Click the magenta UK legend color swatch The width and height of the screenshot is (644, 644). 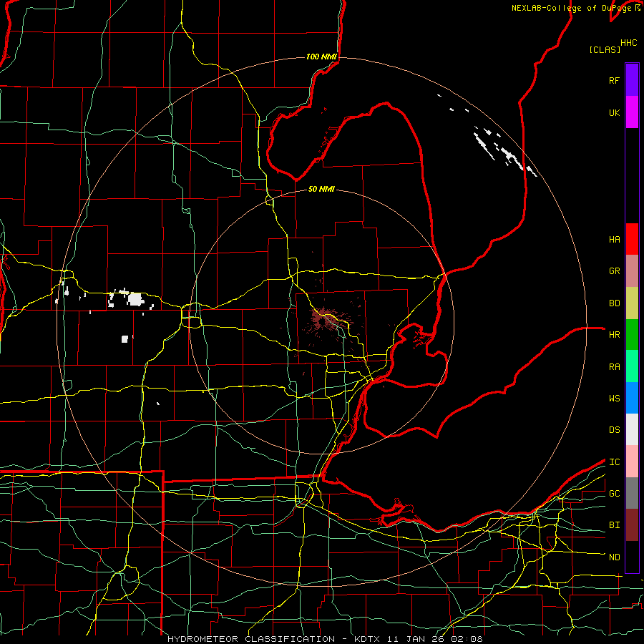click(632, 112)
